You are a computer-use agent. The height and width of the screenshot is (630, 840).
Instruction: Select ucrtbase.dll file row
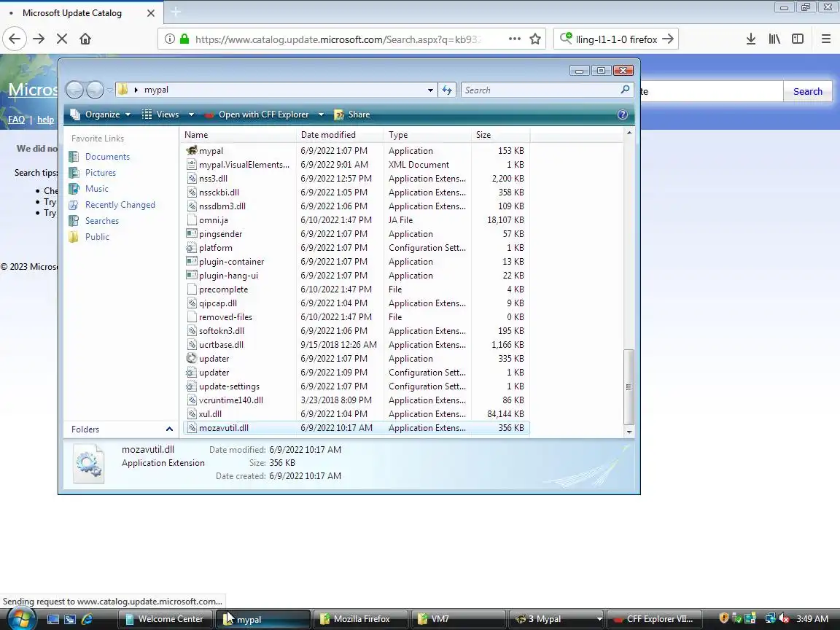pos(356,345)
